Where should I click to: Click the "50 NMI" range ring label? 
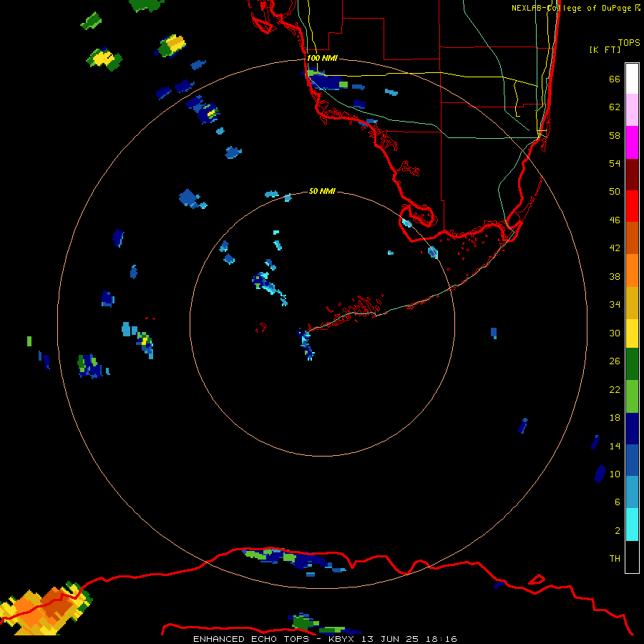322,191
